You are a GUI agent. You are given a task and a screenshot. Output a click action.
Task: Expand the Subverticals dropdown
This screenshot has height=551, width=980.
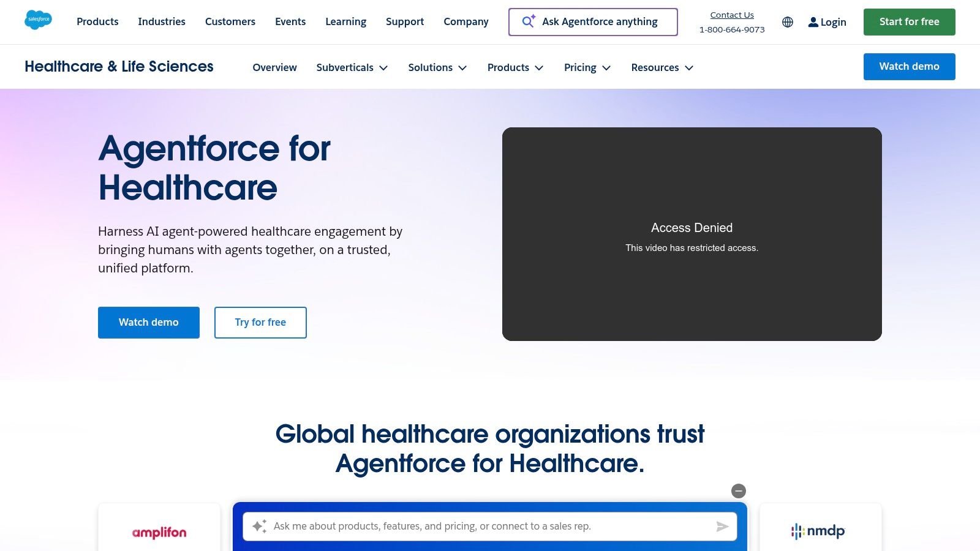tap(352, 67)
